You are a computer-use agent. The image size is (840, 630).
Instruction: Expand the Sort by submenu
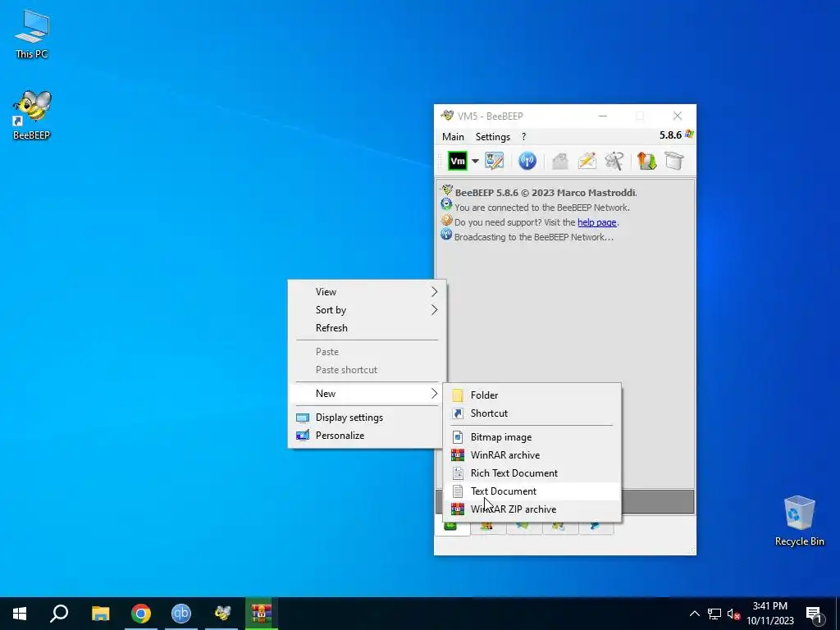click(367, 309)
